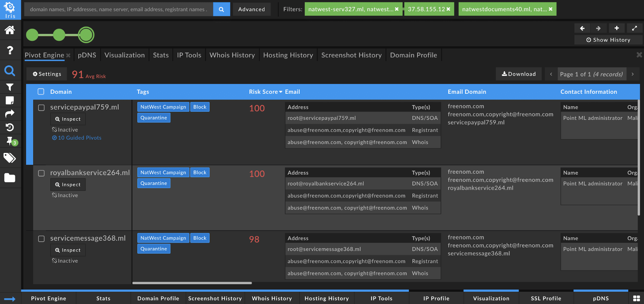
Task: Open the top Domain Profile tab
Action: click(x=414, y=55)
